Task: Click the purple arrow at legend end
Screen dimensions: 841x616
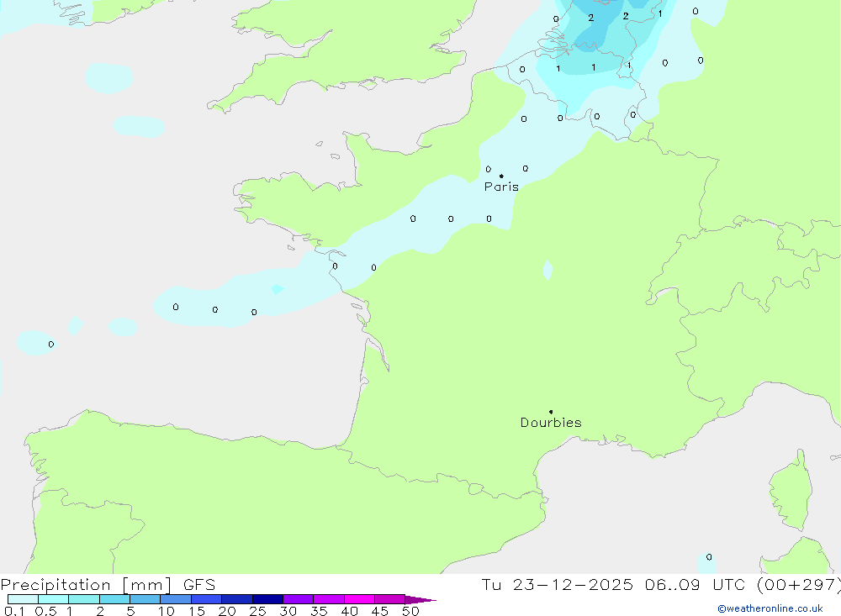Action: coord(420,599)
